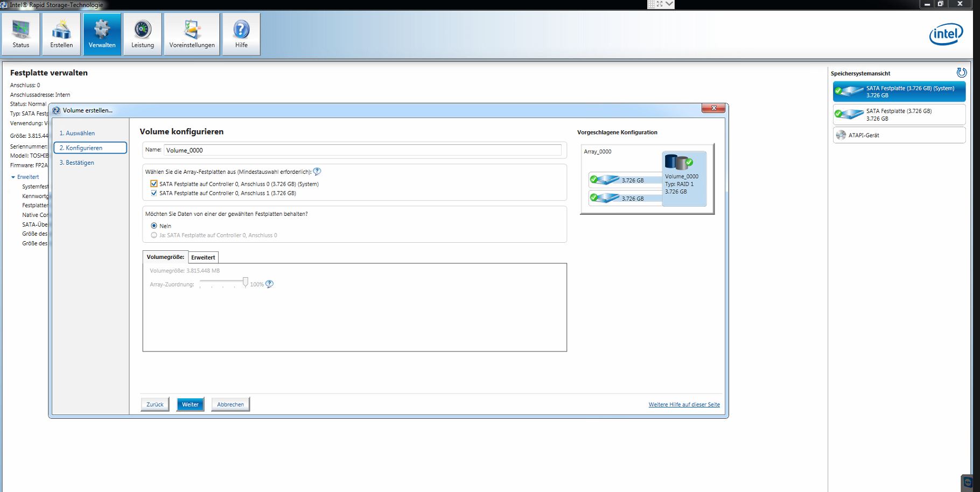Click the Abbrechen button
This screenshot has height=492, width=980.
pos(230,404)
